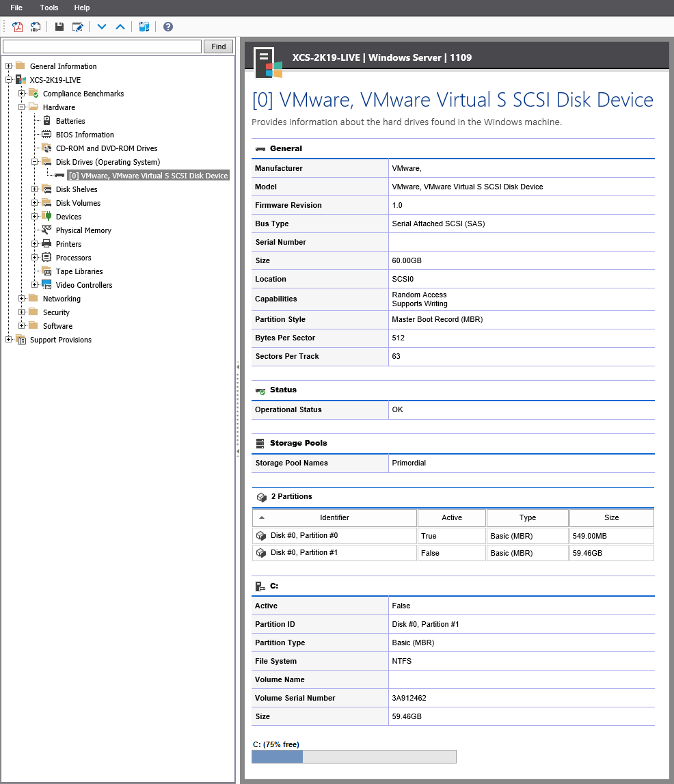Click the Master Boot Record (MBR) value
Image resolution: width=674 pixels, height=784 pixels.
tap(437, 319)
